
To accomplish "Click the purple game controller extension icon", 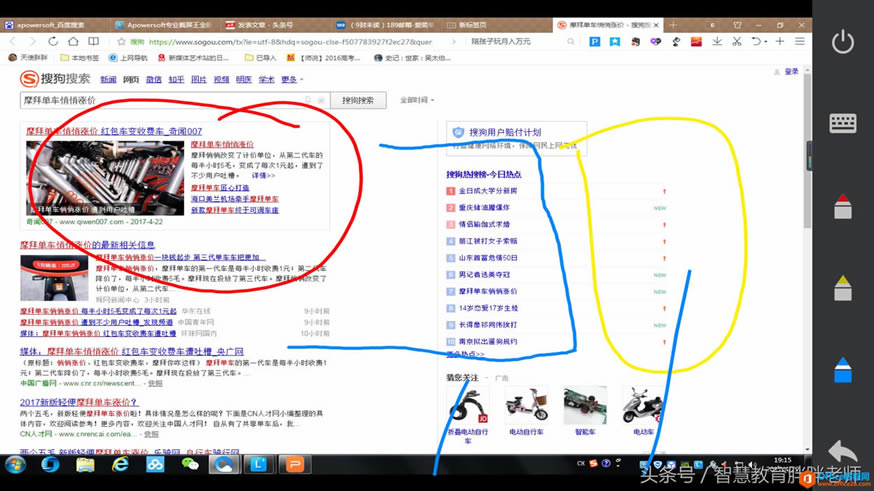I will [x=656, y=41].
